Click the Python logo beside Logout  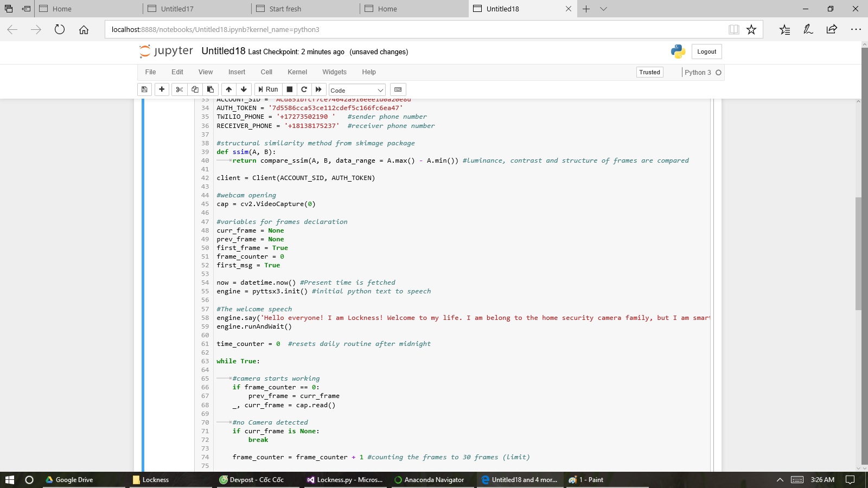678,52
